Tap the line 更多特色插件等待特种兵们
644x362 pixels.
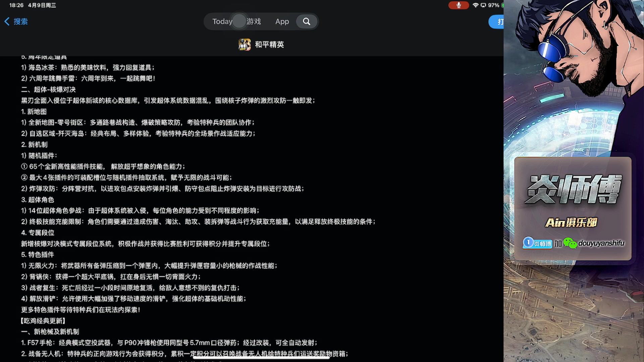(x=80, y=310)
